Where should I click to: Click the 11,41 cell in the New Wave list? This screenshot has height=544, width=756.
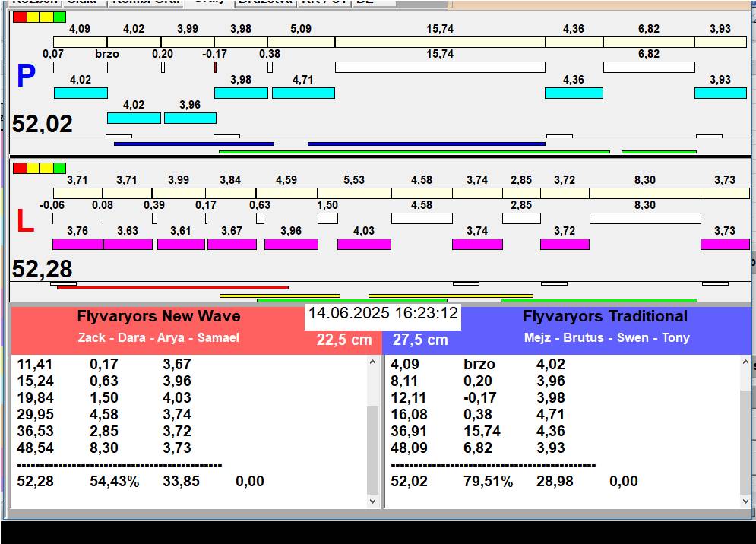point(35,364)
